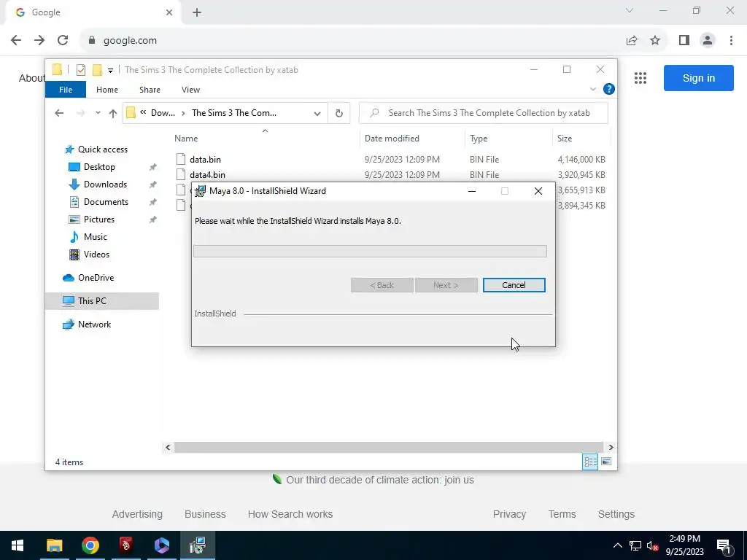Toggle Chrome side panel icon
This screenshot has width=747, height=560.
coord(684,41)
